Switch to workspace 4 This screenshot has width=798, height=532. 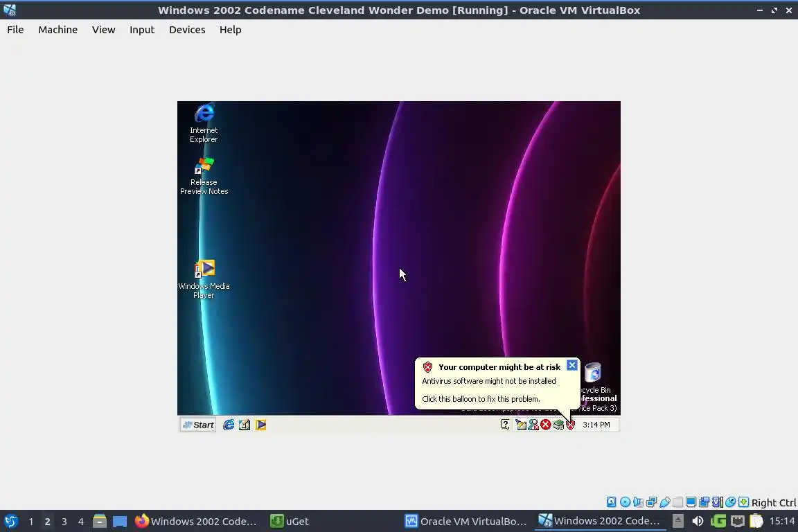(x=81, y=522)
